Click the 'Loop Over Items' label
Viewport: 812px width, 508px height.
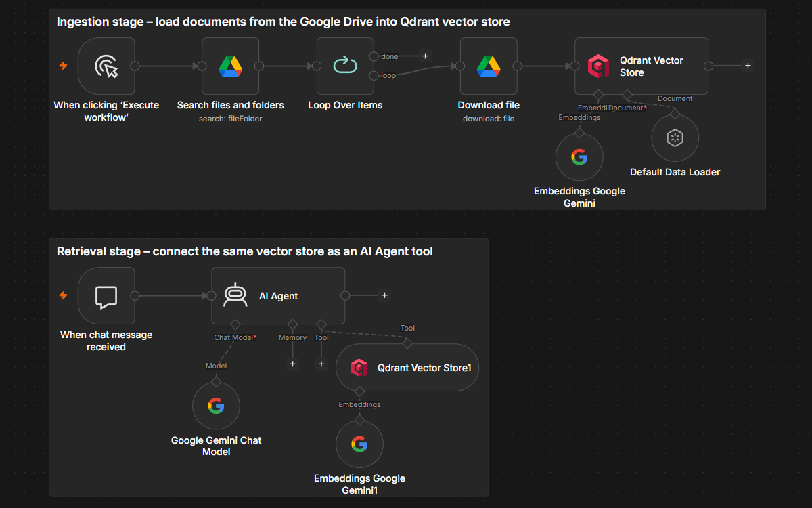345,105
